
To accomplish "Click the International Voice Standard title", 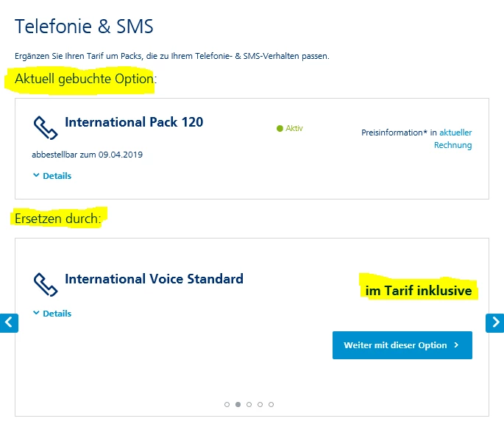I will click(154, 279).
